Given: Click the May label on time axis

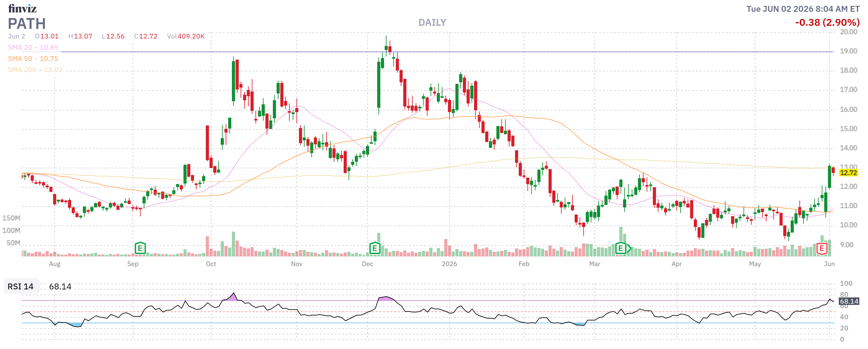Looking at the screenshot, I should point(755,264).
